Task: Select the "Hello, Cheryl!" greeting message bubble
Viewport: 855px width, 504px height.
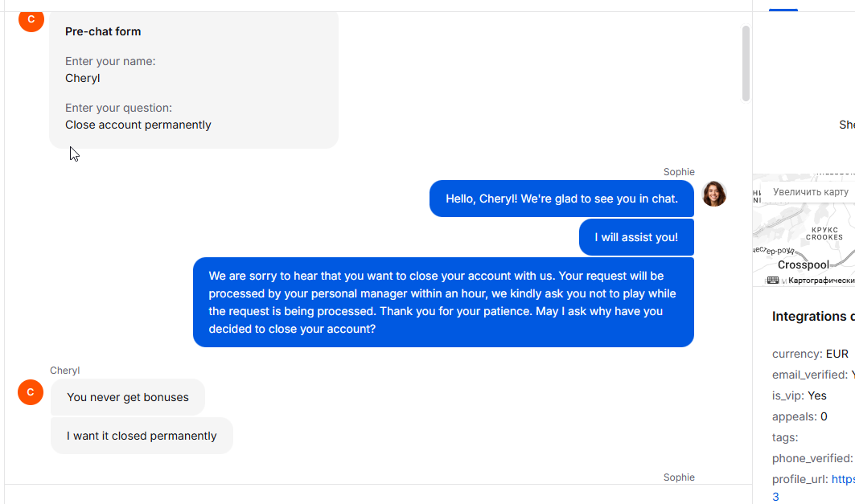Action: 561,199
